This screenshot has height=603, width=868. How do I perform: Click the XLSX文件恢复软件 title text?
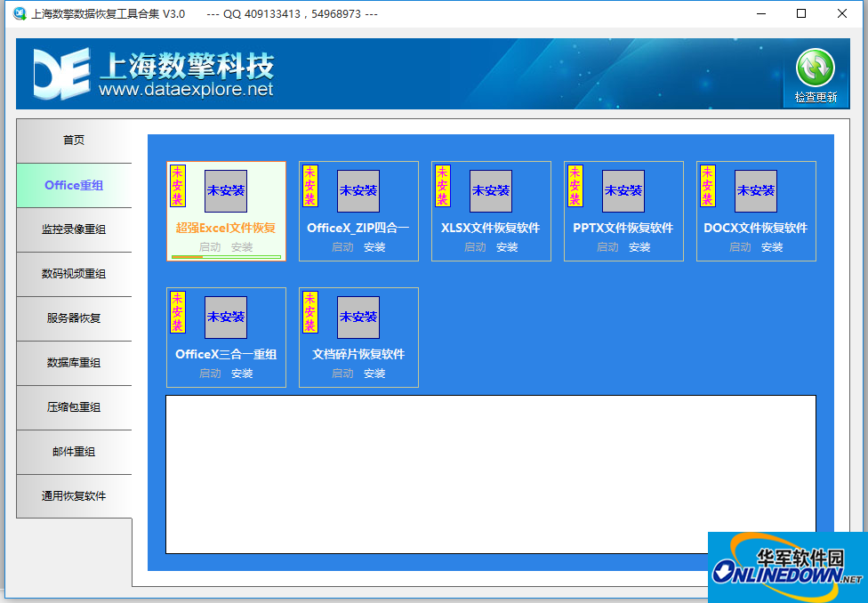[490, 228]
